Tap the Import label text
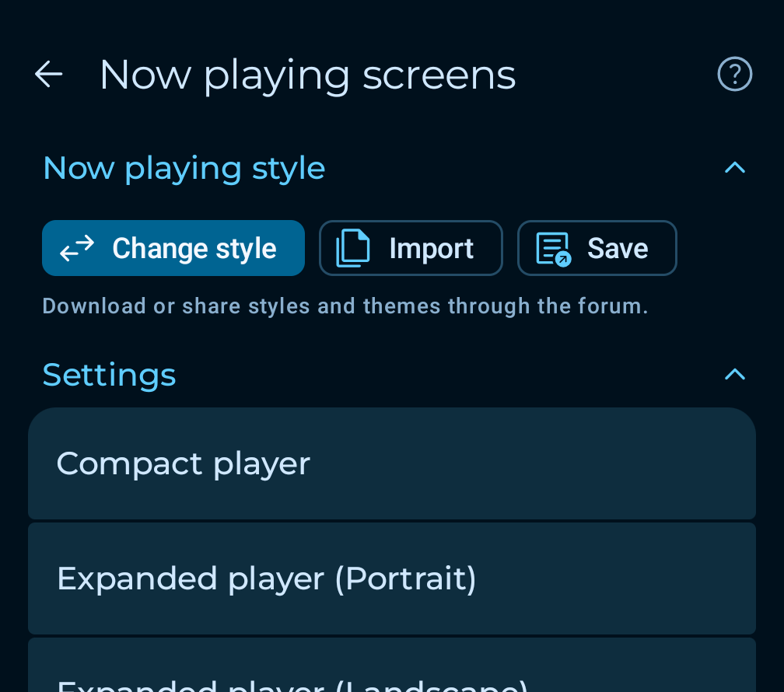Viewport: 784px width, 692px height. [x=431, y=249]
